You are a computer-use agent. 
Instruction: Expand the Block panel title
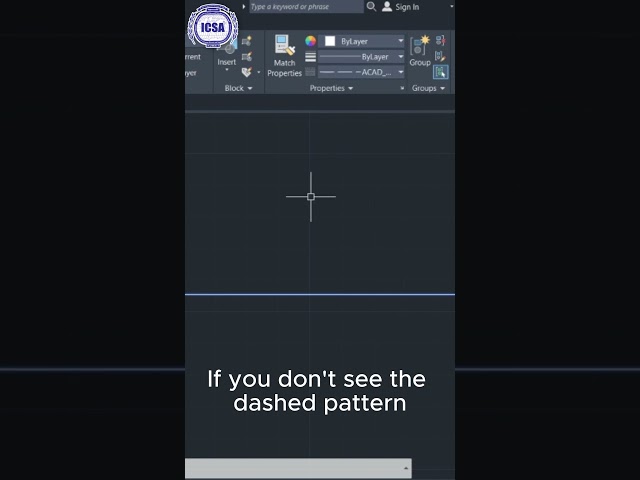coord(238,88)
